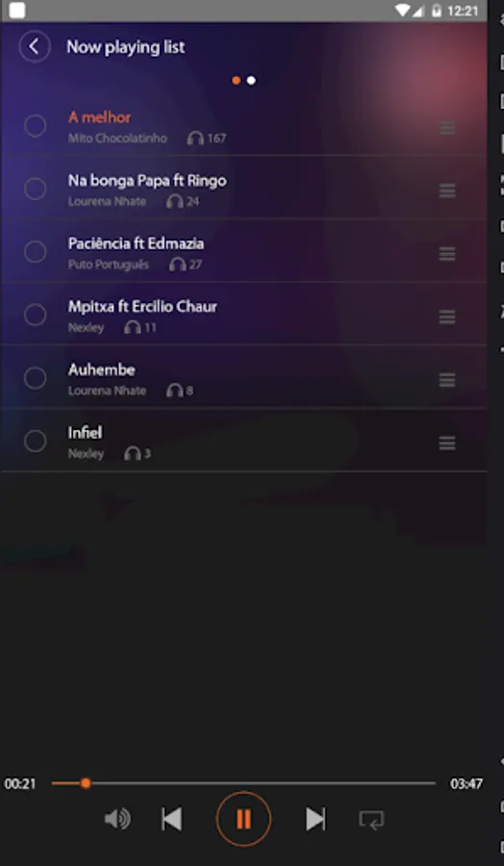Go to the previous track
504x866 pixels.
click(x=171, y=819)
